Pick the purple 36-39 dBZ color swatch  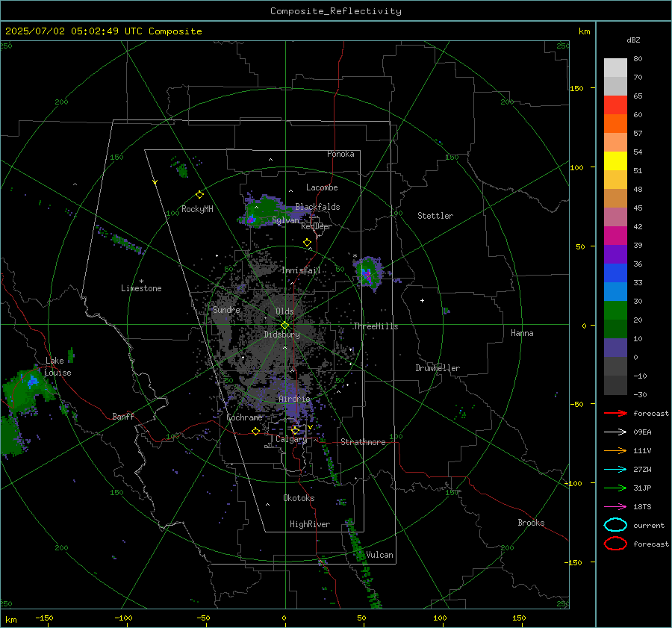tap(615, 254)
